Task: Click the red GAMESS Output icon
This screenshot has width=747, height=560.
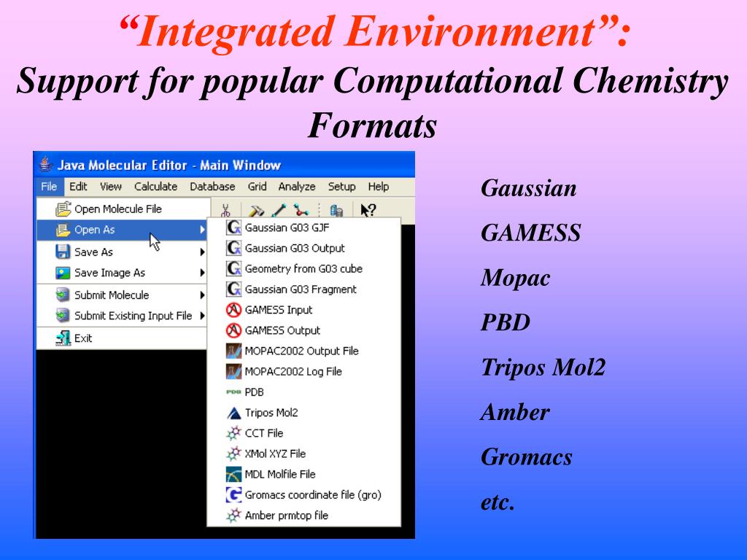Action: 233,330
